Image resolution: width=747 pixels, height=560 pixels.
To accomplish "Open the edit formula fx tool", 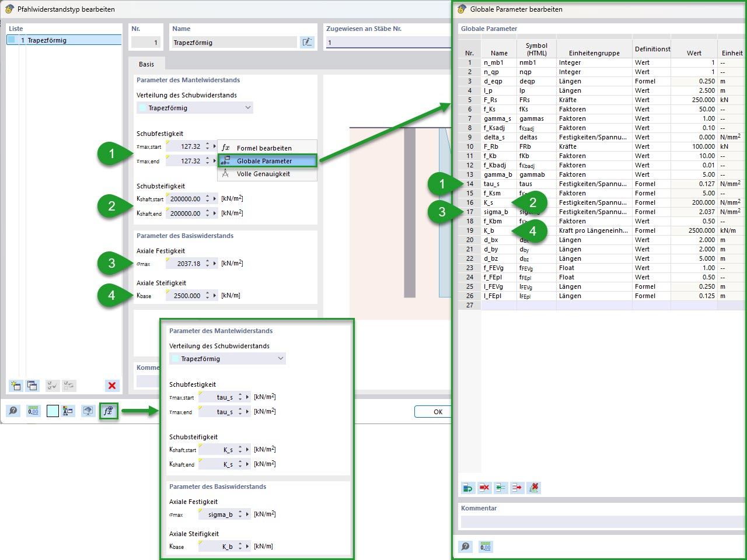I will point(109,411).
